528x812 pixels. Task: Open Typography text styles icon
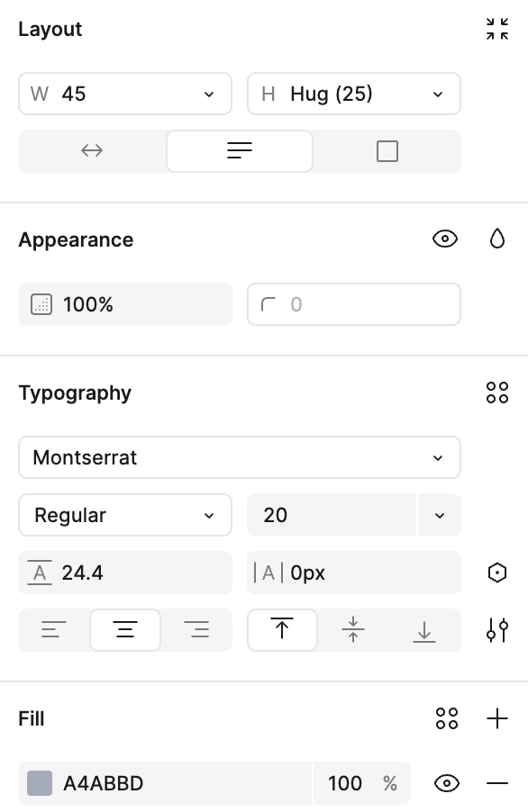tap(496, 392)
